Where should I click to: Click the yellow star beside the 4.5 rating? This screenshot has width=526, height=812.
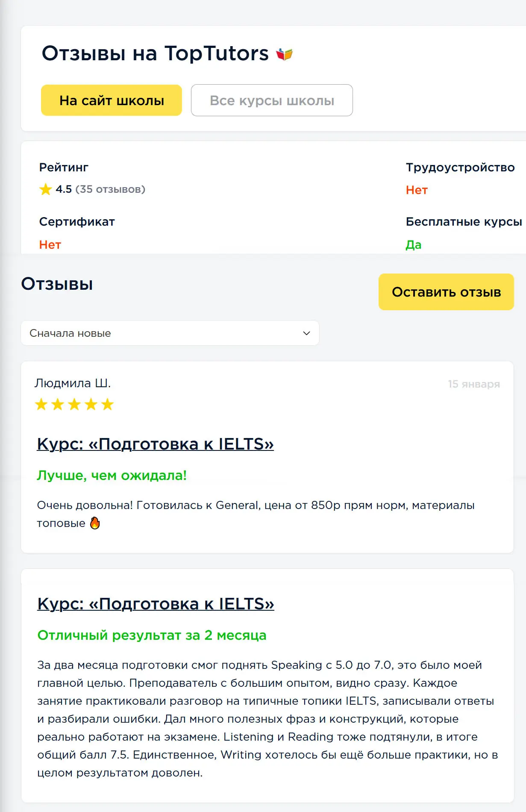tap(45, 189)
